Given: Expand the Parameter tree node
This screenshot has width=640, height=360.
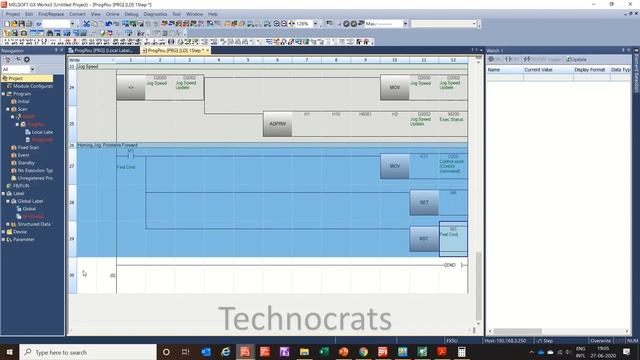Looking at the screenshot, I should click(4, 240).
